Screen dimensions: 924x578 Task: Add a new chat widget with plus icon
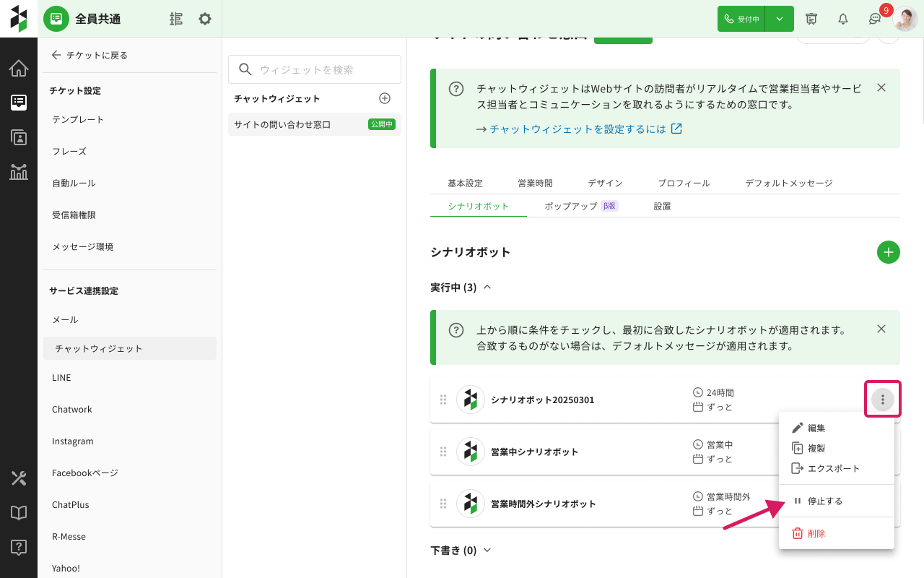coord(385,98)
